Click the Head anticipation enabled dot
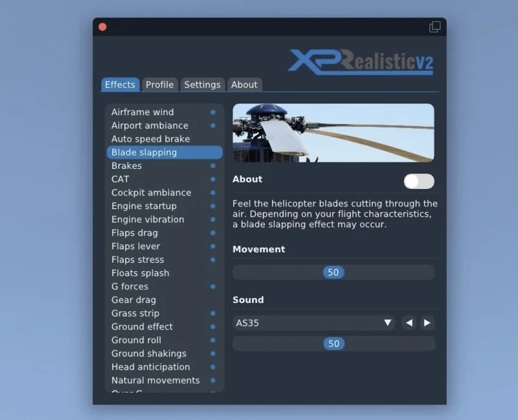518x420 pixels. (x=213, y=367)
